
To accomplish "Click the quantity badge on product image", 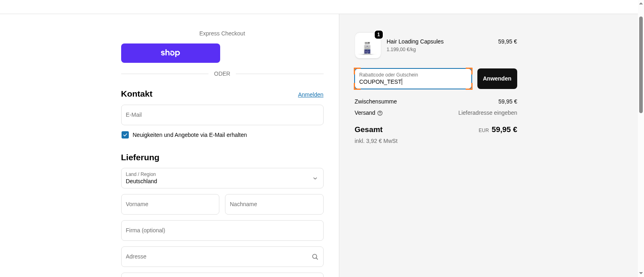I will click(x=378, y=35).
